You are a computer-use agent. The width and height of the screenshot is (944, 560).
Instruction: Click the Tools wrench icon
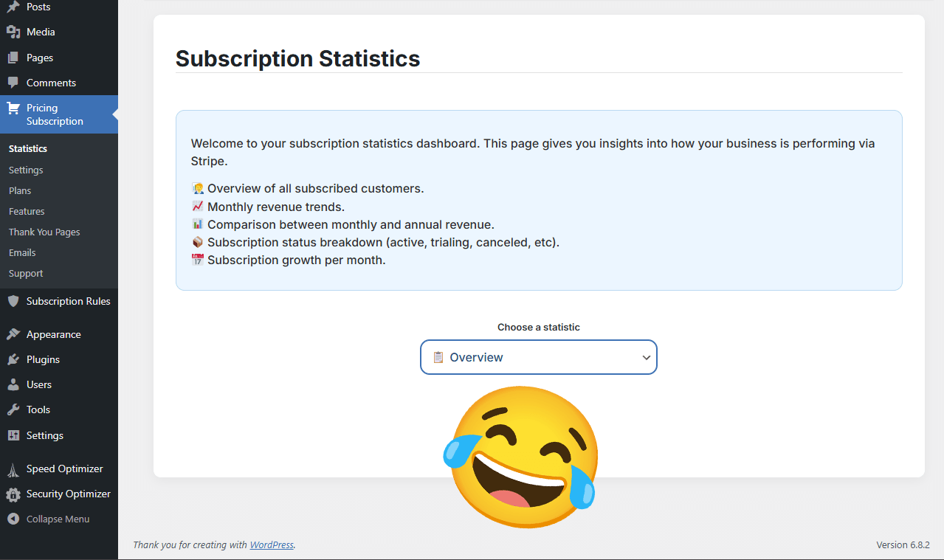[x=13, y=409]
